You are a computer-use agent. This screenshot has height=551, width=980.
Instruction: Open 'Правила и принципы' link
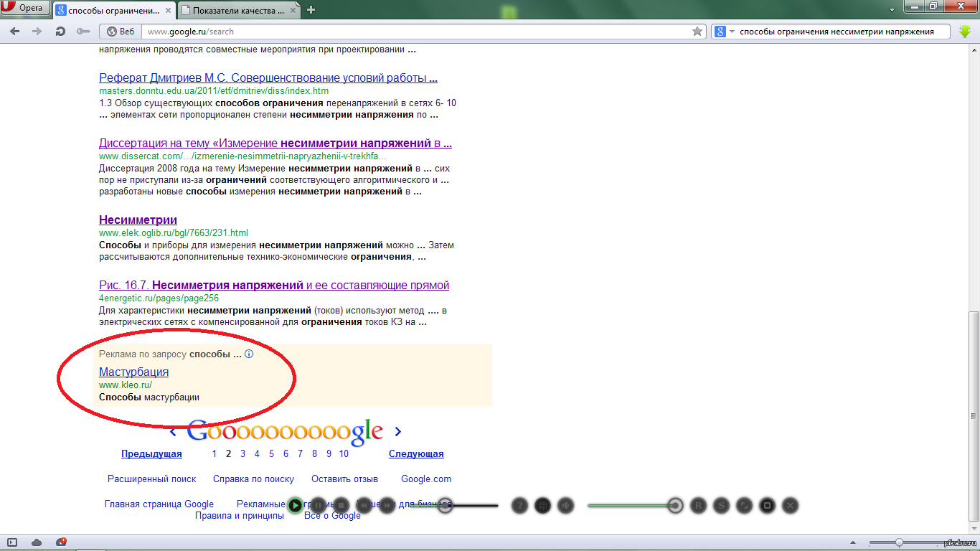240,515
